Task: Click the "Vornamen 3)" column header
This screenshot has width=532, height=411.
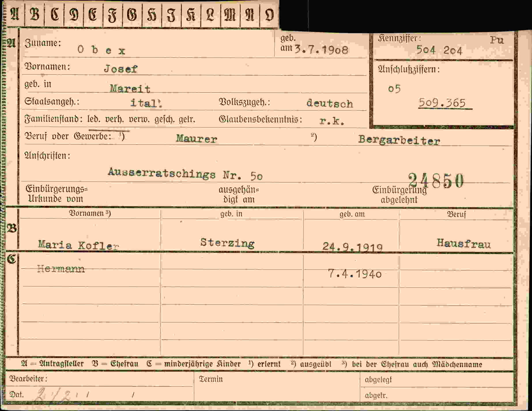Action: click(90, 213)
